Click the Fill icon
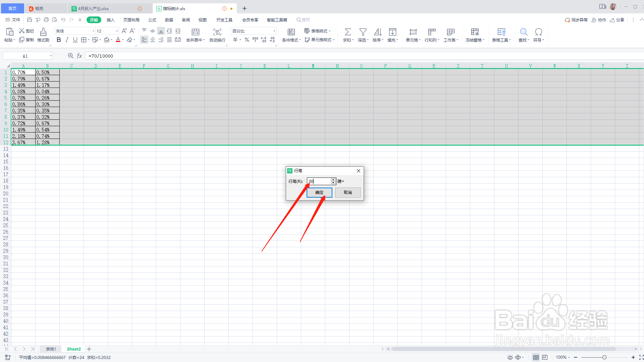This screenshot has height=362, width=644. [392, 32]
